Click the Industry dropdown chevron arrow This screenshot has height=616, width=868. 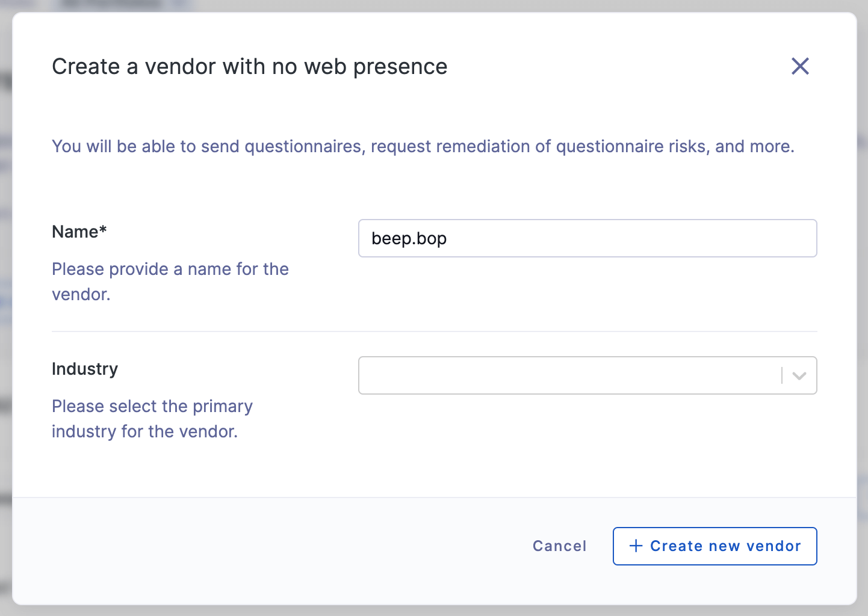799,376
